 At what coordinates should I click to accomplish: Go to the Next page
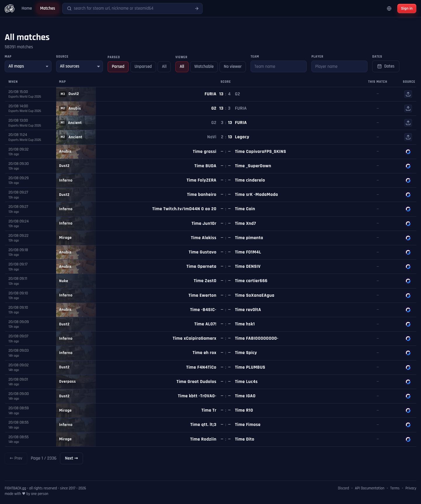point(71,458)
